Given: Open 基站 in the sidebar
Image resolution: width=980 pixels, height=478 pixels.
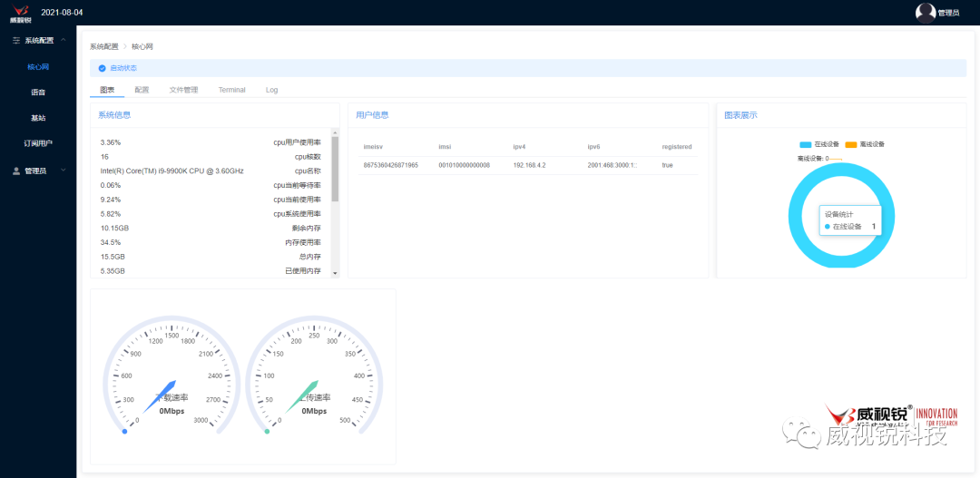Looking at the screenshot, I should (x=38, y=118).
